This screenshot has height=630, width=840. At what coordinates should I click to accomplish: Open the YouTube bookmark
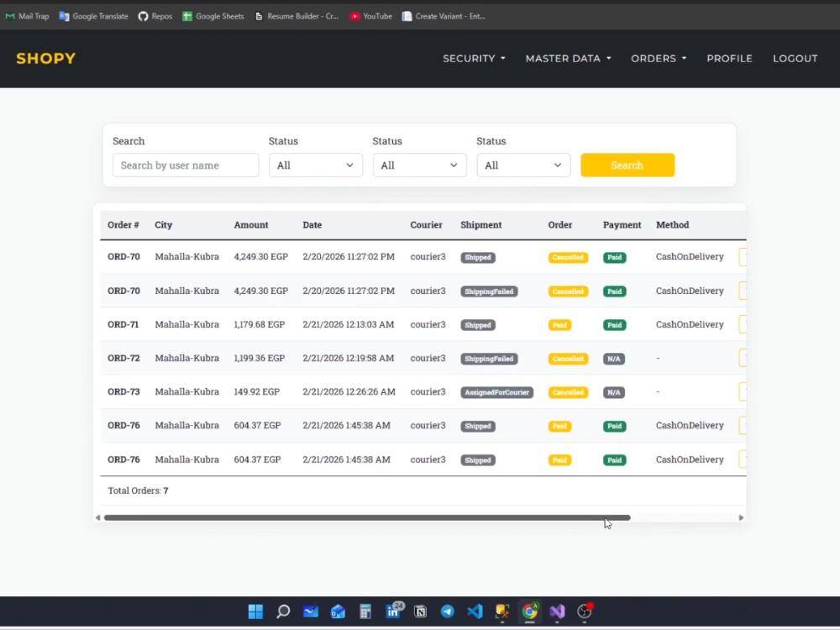pyautogui.click(x=370, y=16)
